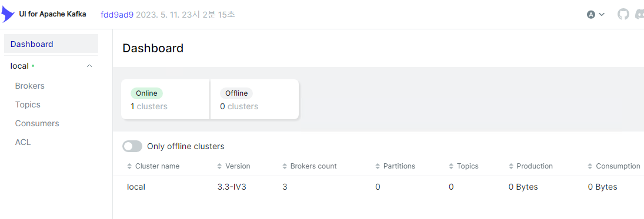The width and height of the screenshot is (644, 219).
Task: Click the sort arrows beside Partitions
Action: (x=378, y=166)
